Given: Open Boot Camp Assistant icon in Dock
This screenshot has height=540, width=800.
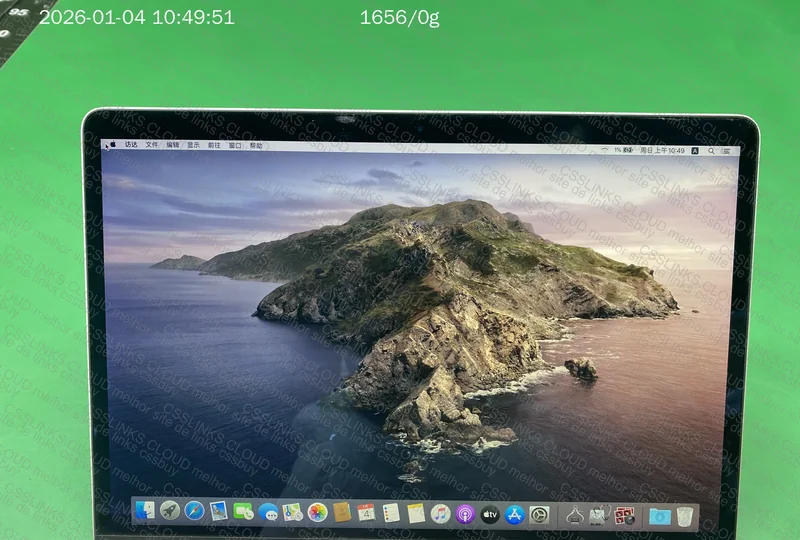Looking at the screenshot, I should point(575,516).
